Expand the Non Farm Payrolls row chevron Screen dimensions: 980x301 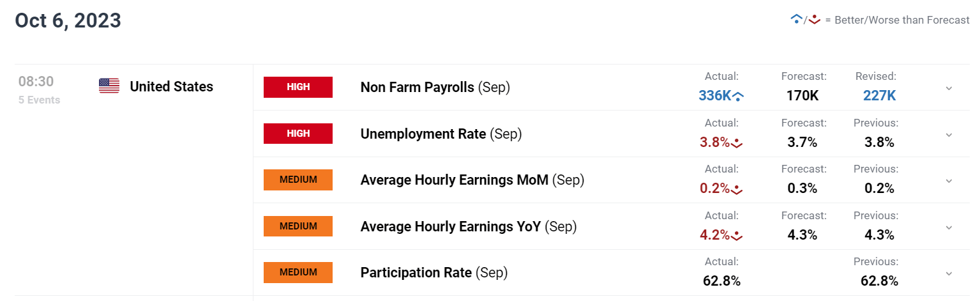(949, 88)
